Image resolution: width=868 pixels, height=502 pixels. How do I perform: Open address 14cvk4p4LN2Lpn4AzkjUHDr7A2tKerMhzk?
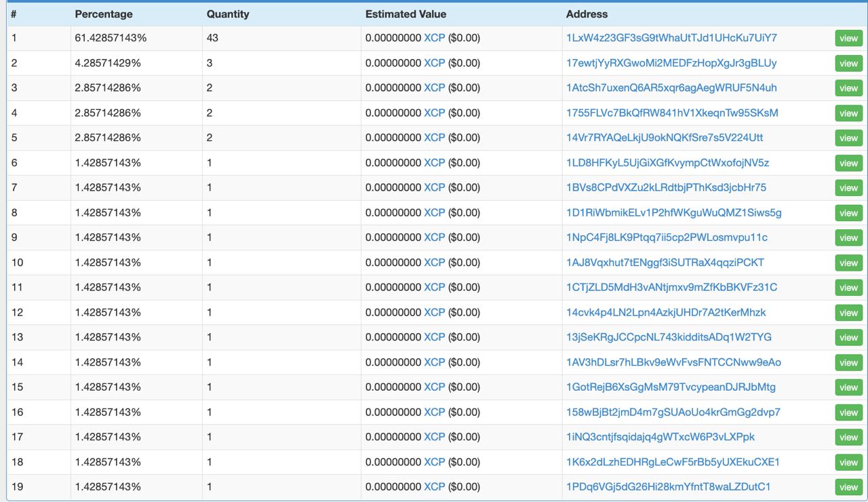(666, 312)
